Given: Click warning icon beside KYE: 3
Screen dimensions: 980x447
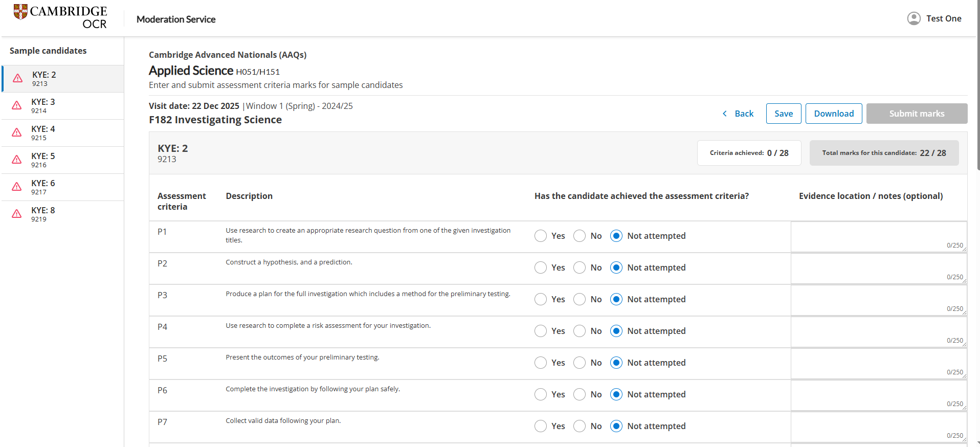Looking at the screenshot, I should click(x=17, y=105).
